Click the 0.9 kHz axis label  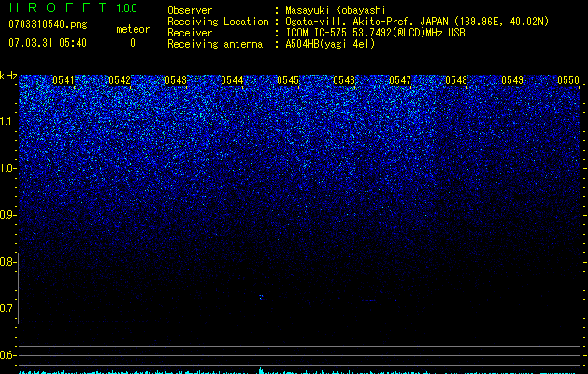coord(7,215)
